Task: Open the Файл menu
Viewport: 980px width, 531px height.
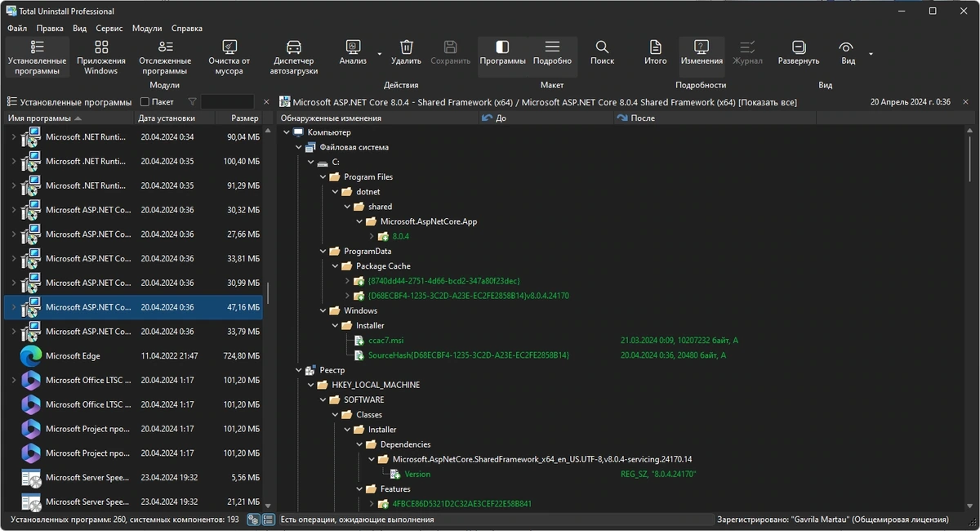Action: (17, 28)
